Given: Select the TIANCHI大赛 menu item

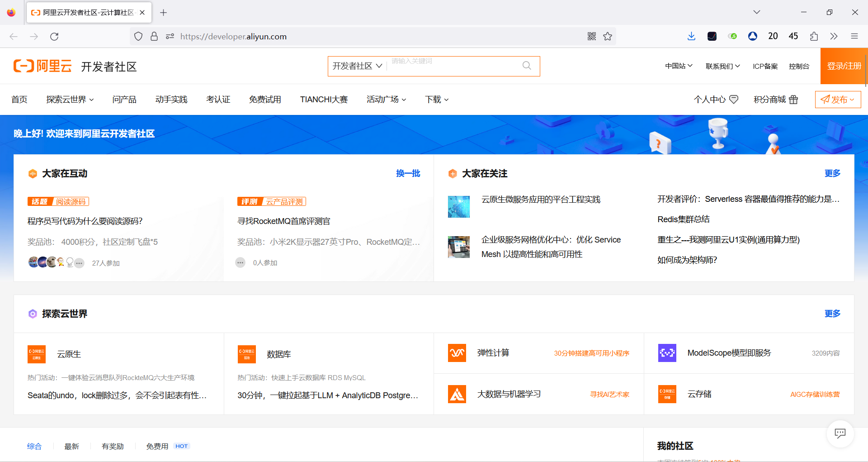Looking at the screenshot, I should point(324,100).
